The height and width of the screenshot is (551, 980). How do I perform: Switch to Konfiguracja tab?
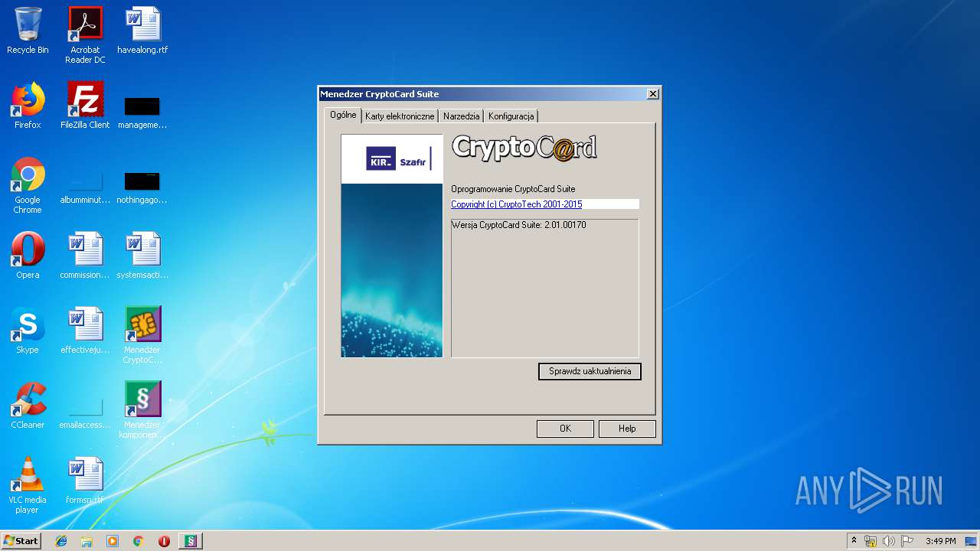511,116
